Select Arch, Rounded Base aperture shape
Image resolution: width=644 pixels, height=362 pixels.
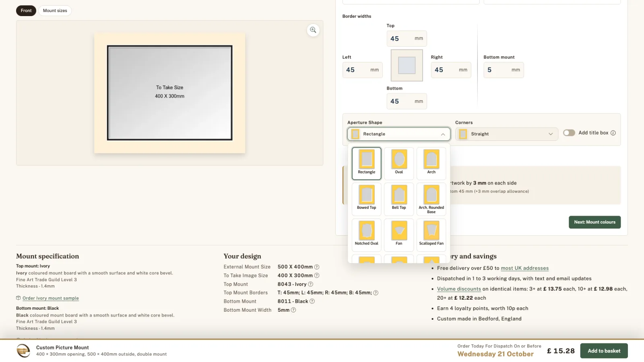click(x=431, y=199)
